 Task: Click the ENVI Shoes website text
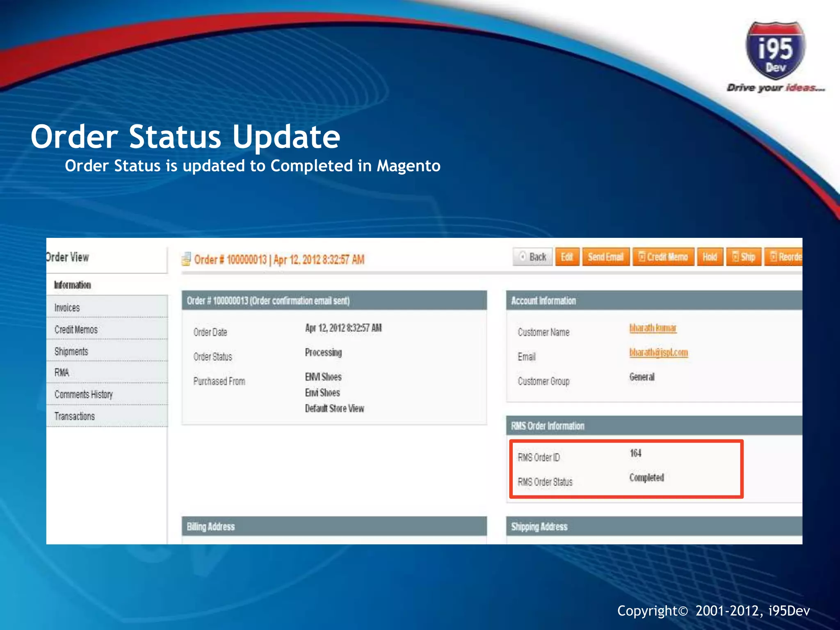[323, 377]
